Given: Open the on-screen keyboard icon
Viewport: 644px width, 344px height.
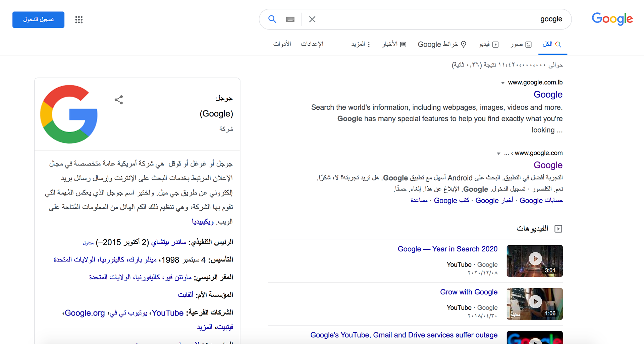Looking at the screenshot, I should pyautogui.click(x=290, y=19).
